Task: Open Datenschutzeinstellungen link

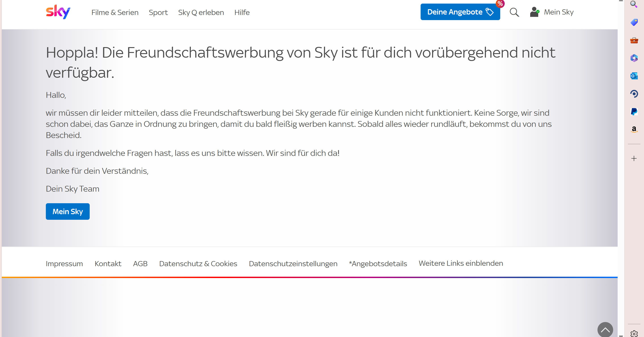Action: [293, 264]
